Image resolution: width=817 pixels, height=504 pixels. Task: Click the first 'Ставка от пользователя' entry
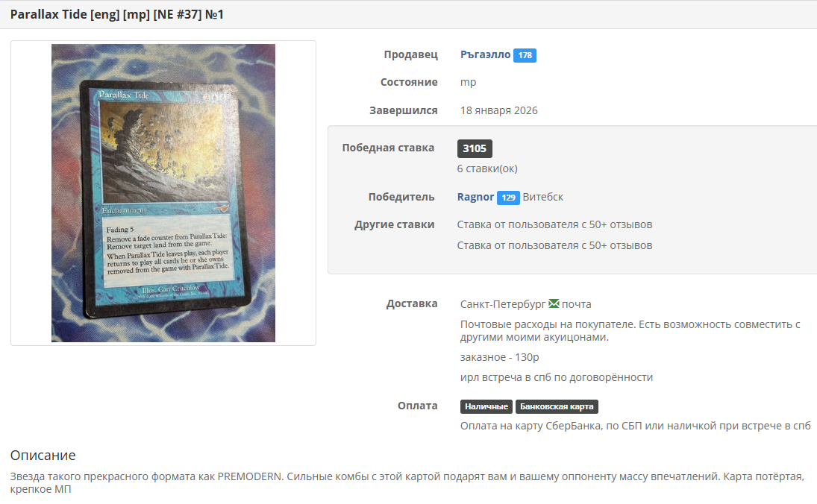(x=554, y=224)
